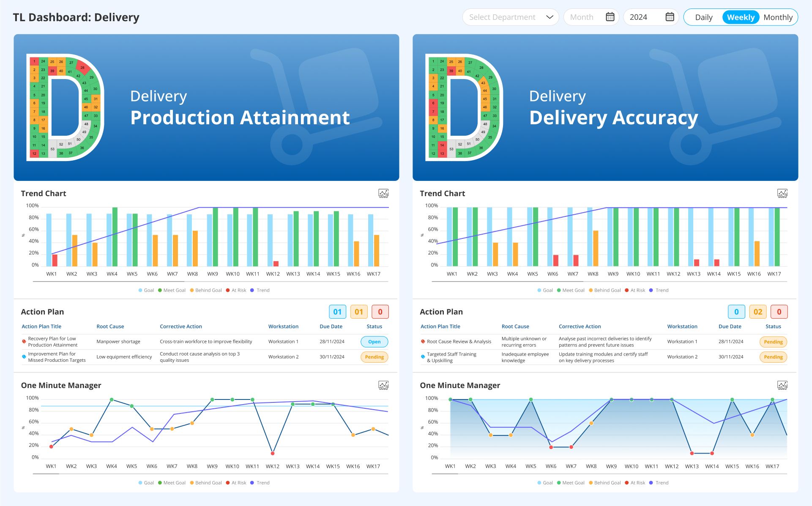Open the chart options icon on Production Attainment Trend Chart
The height and width of the screenshot is (506, 812).
point(383,194)
